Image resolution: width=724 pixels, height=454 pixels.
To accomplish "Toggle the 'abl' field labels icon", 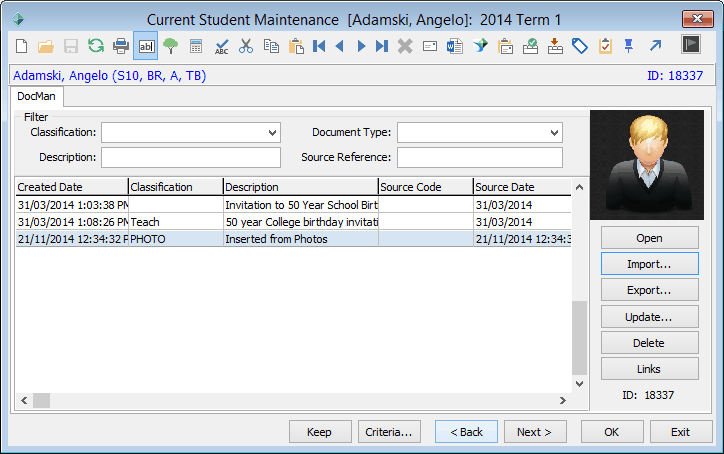I will click(x=146, y=46).
